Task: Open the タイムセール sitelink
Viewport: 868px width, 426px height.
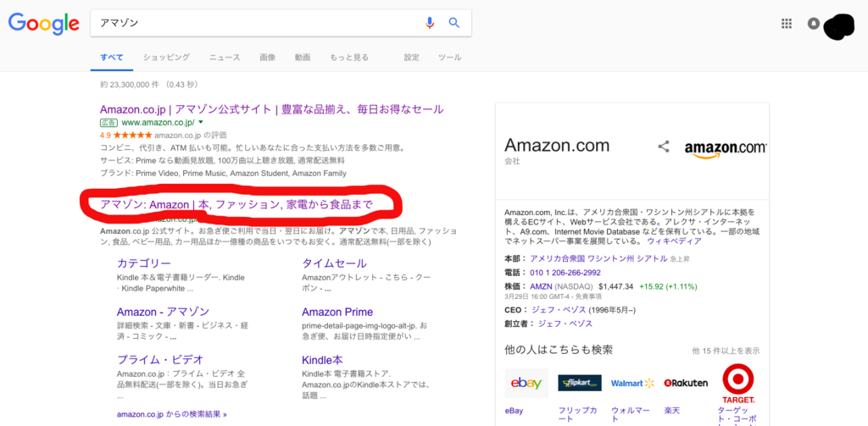Action: pos(334,263)
